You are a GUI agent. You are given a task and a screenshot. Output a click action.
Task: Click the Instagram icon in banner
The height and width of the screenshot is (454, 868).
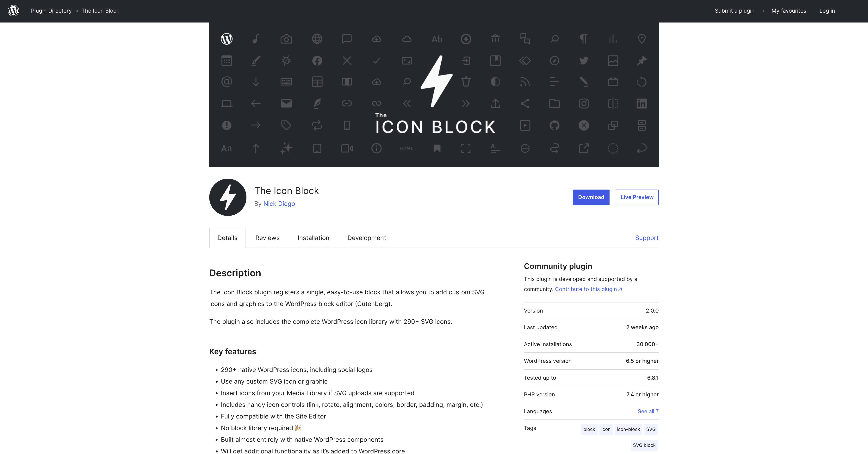(584, 104)
